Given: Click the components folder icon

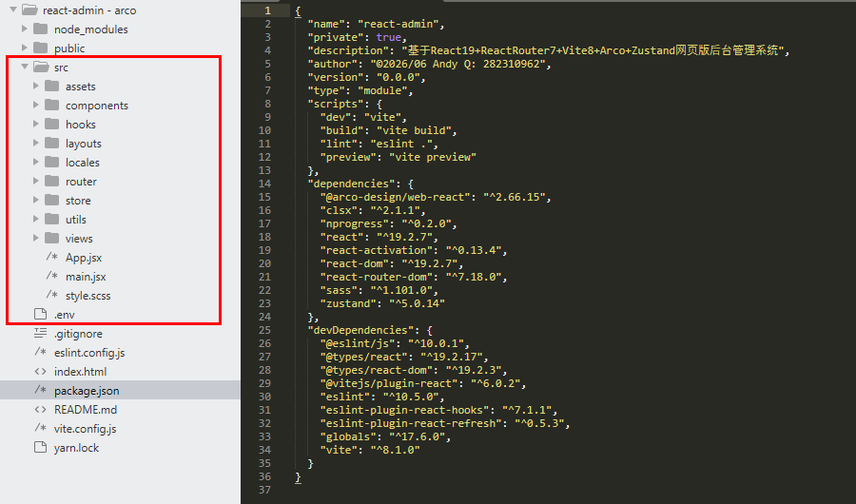Looking at the screenshot, I should tap(52, 105).
